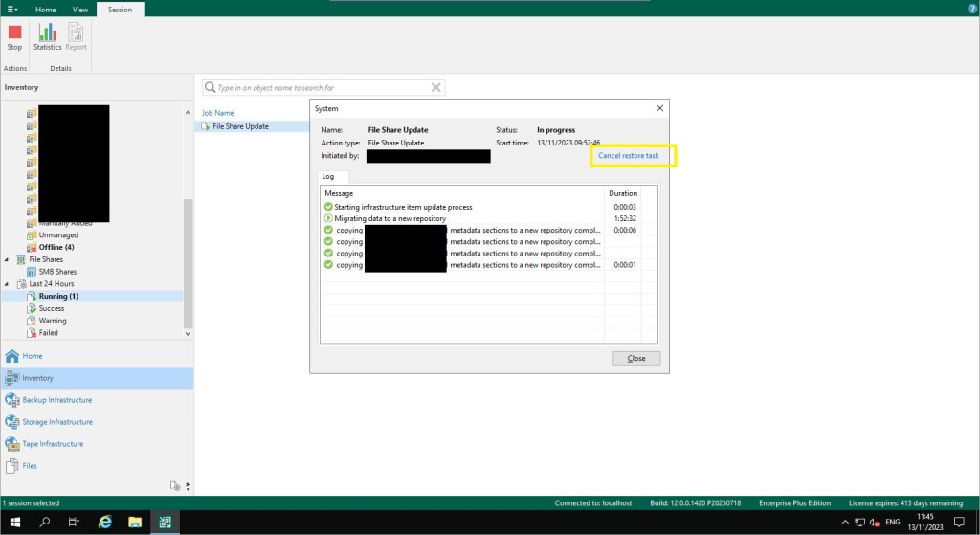Screen dimensions: 980x535
Task: Clear the search field with X
Action: click(x=436, y=87)
